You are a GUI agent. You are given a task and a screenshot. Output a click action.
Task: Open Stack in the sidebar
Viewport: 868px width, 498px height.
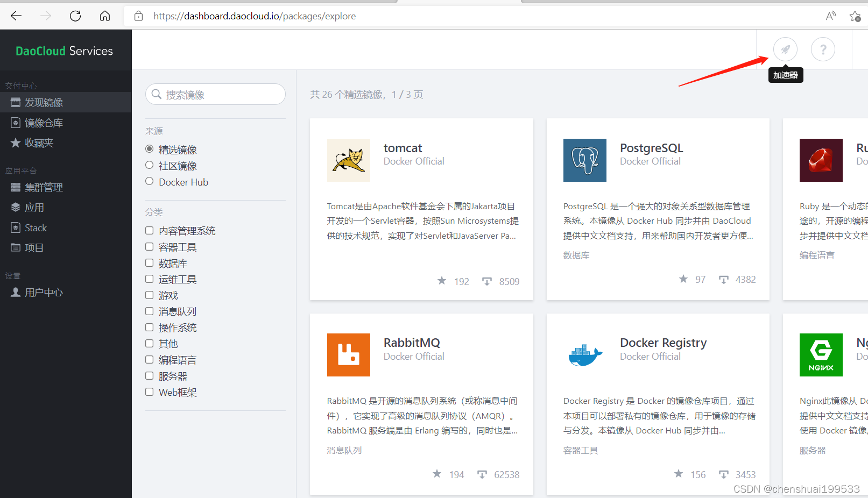(x=66, y=228)
